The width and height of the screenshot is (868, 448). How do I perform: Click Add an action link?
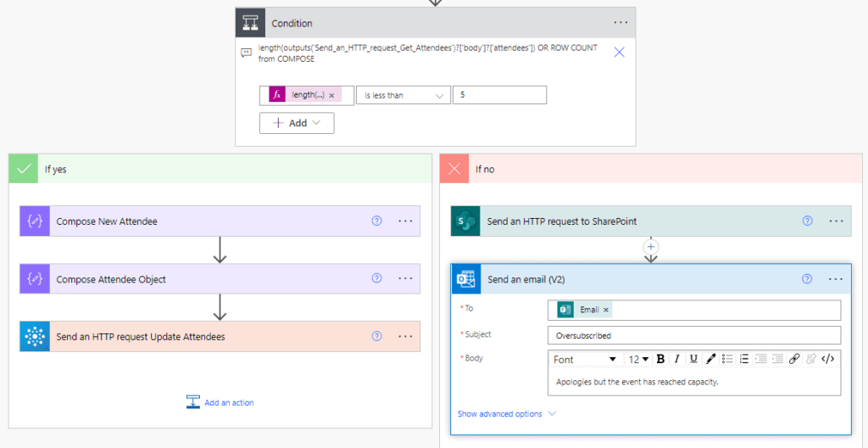[x=220, y=402]
